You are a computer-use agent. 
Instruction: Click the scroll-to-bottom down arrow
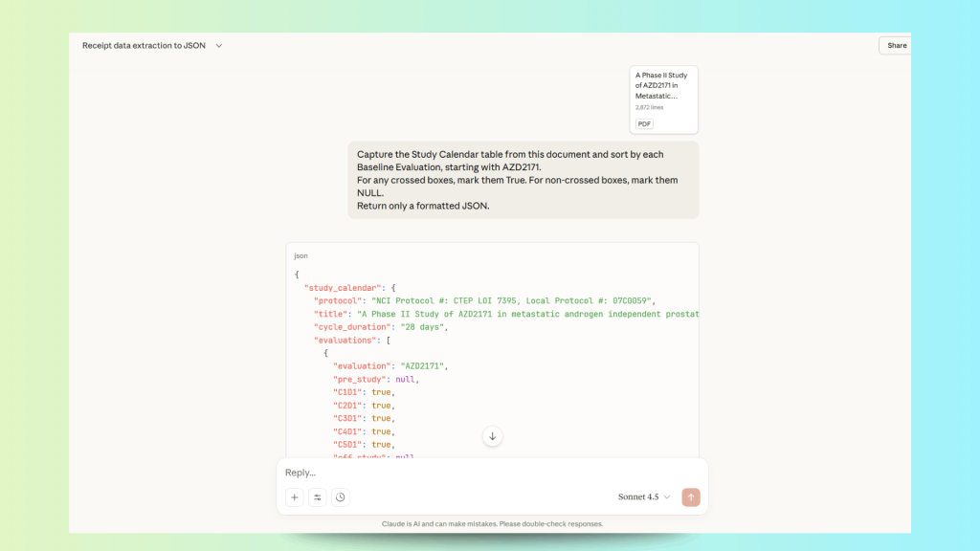(493, 436)
